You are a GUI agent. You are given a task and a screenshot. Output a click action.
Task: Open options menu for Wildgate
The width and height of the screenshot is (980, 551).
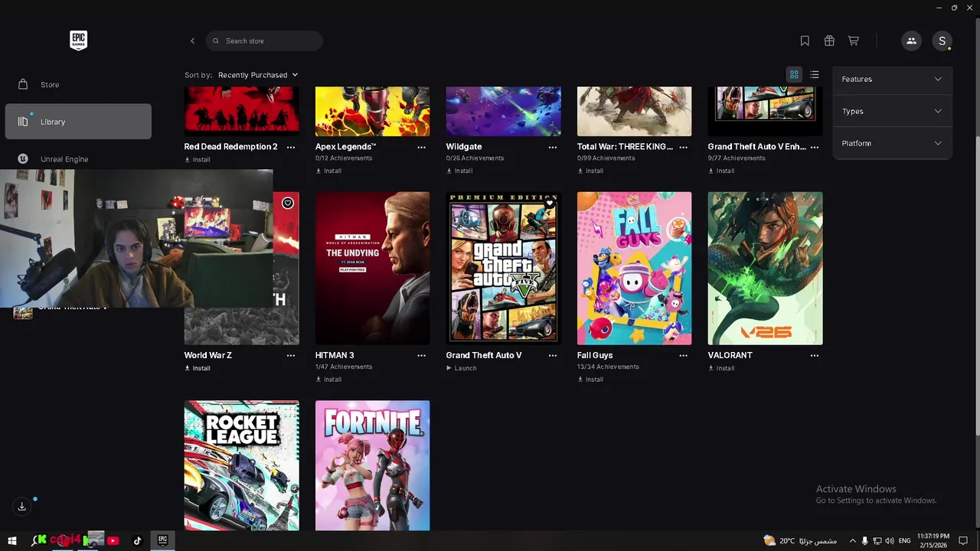[553, 147]
